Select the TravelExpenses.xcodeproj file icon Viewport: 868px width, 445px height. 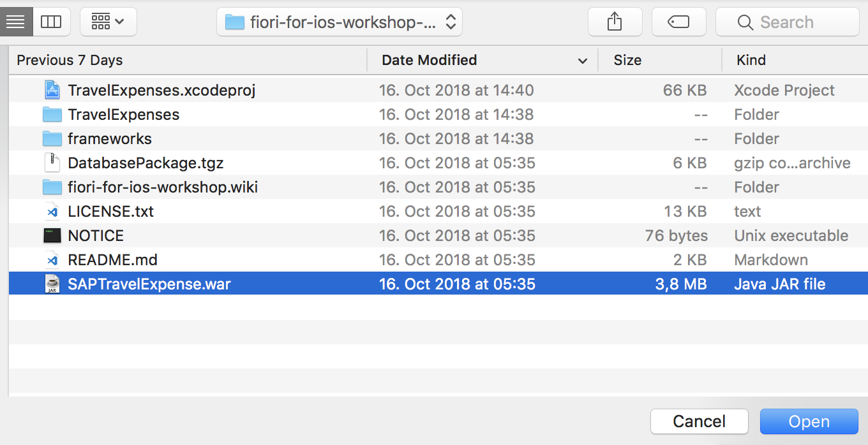point(52,91)
